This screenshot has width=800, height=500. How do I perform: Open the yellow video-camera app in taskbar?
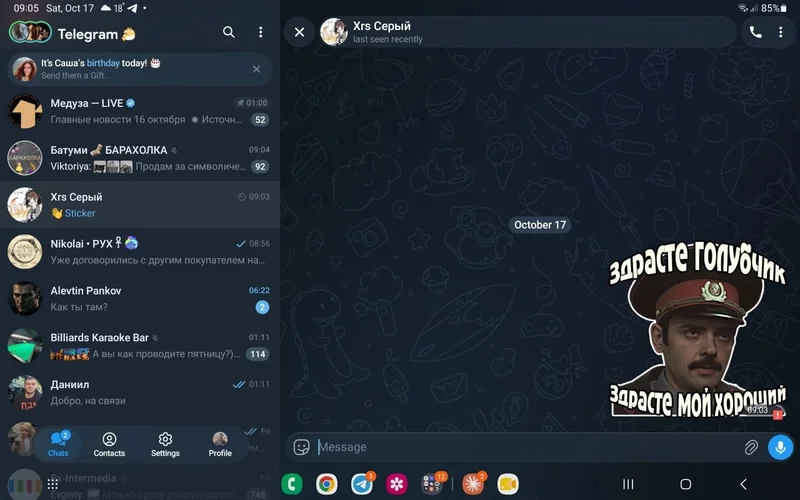(508, 484)
